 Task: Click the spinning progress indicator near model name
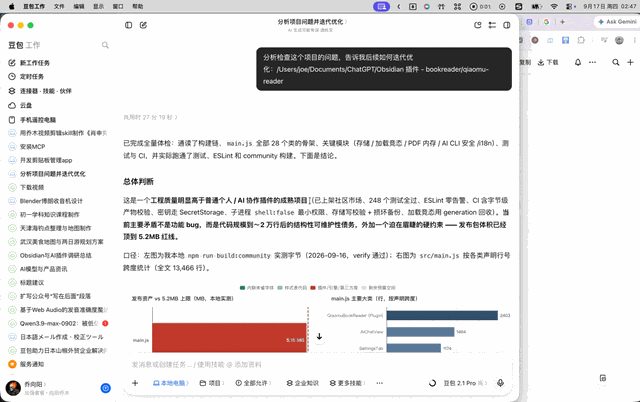(433, 383)
